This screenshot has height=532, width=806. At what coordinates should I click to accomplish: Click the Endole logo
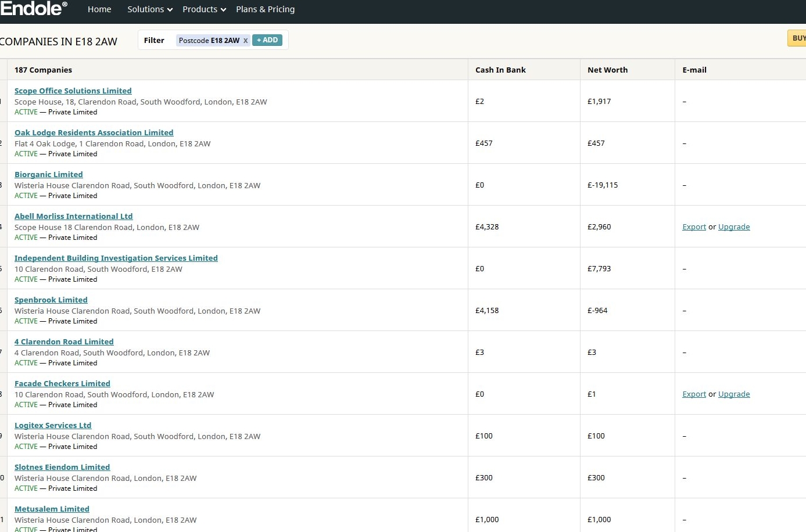(33, 9)
